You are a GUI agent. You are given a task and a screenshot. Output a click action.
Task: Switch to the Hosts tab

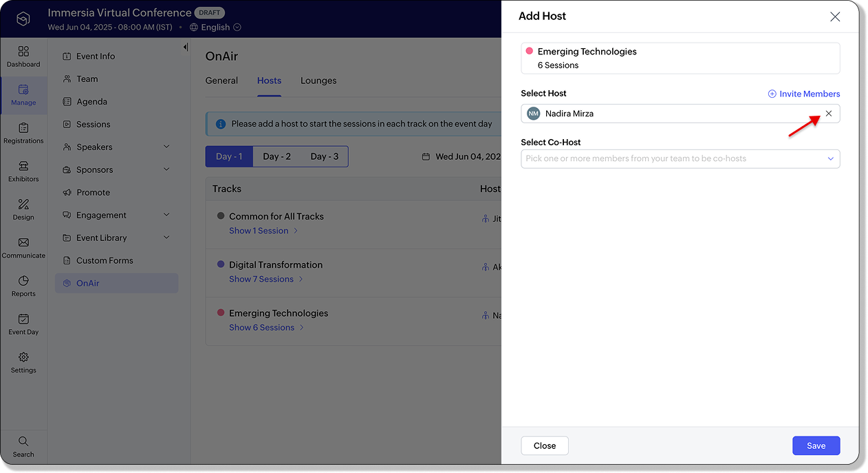click(269, 81)
